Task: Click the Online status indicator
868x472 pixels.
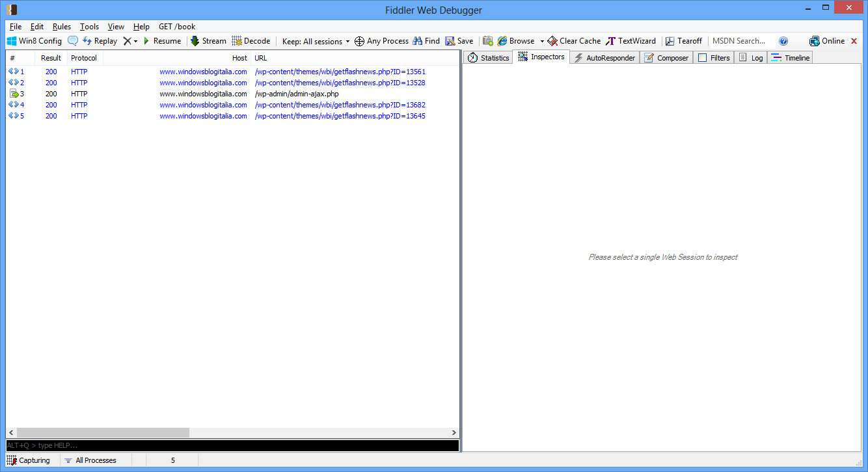Action: (827, 41)
